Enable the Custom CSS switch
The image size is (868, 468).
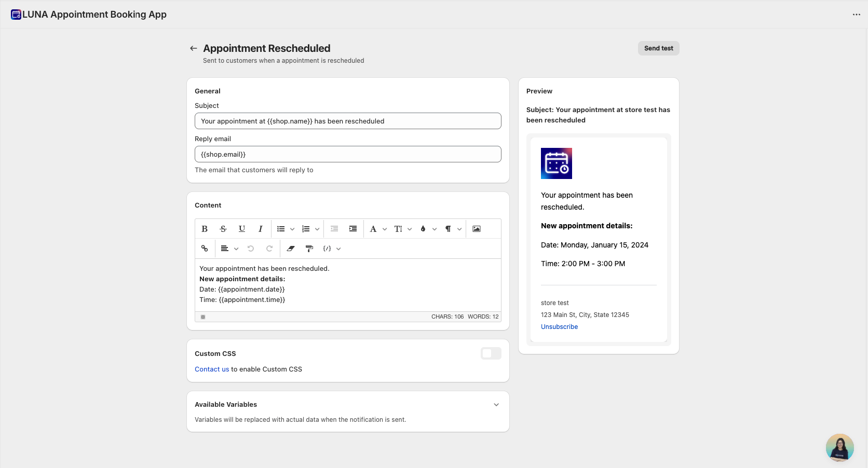pyautogui.click(x=491, y=353)
